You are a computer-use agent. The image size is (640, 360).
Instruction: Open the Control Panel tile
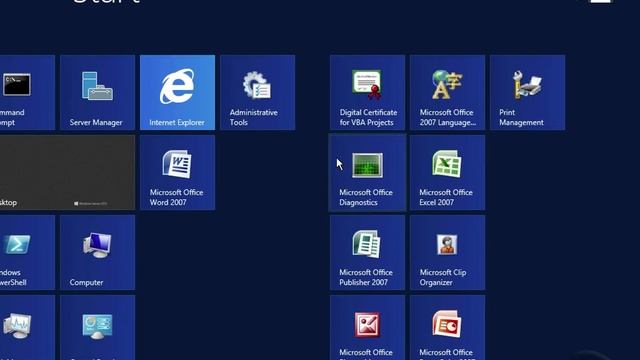(98, 328)
